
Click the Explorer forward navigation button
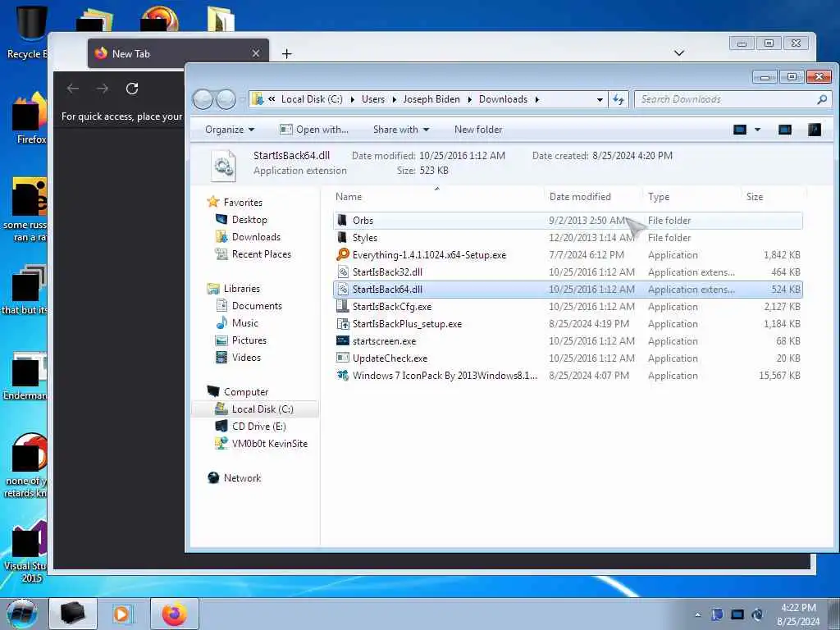(x=226, y=99)
